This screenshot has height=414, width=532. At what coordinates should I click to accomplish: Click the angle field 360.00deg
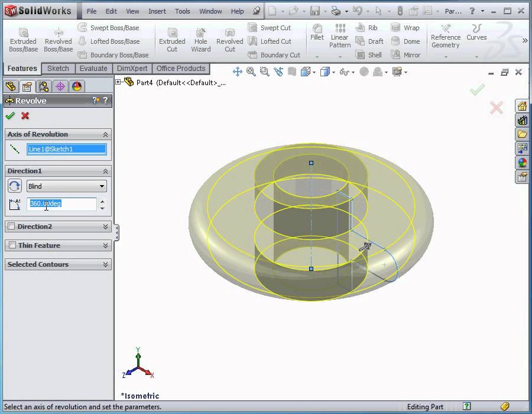pos(61,203)
